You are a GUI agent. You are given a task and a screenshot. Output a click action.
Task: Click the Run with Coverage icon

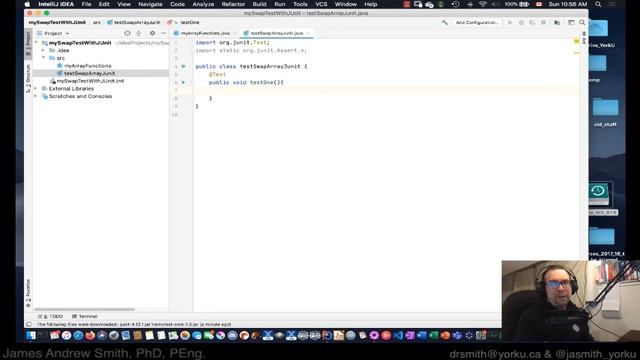(532, 22)
